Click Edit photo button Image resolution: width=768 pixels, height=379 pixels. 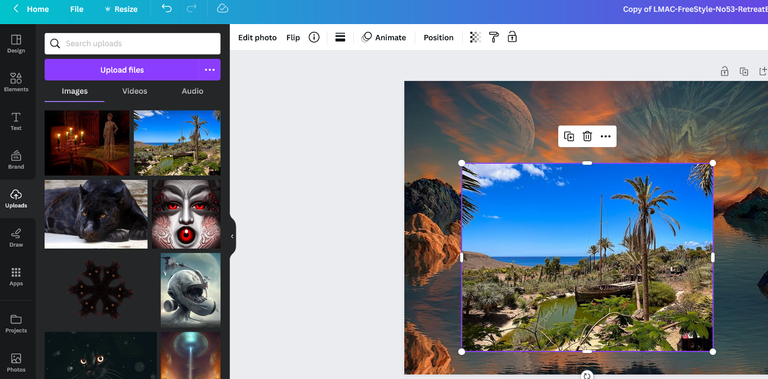[x=257, y=37]
